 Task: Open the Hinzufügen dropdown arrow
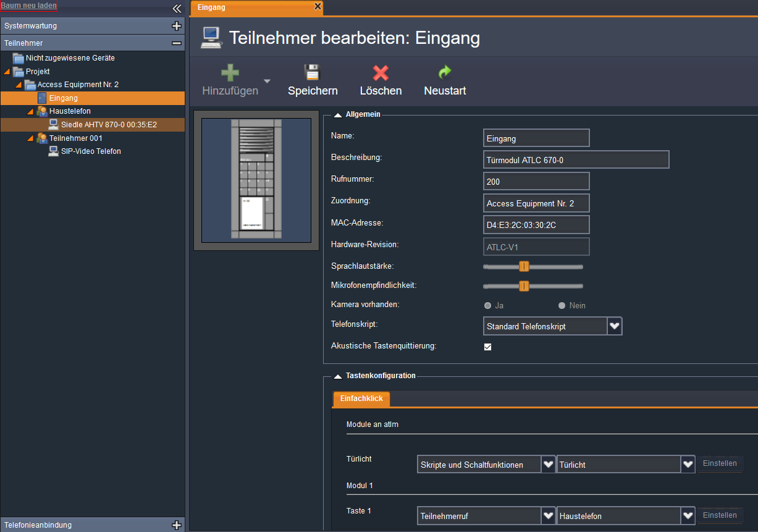(x=267, y=81)
